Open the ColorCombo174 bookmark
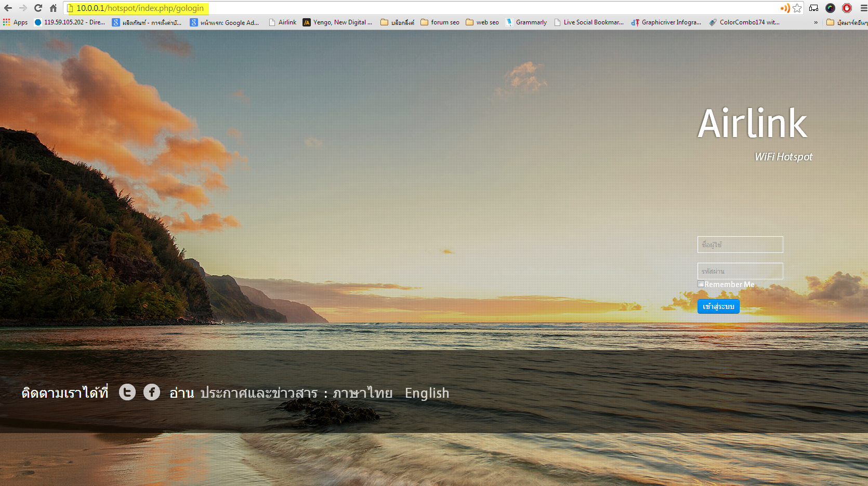Image resolution: width=868 pixels, height=486 pixels. pos(744,22)
